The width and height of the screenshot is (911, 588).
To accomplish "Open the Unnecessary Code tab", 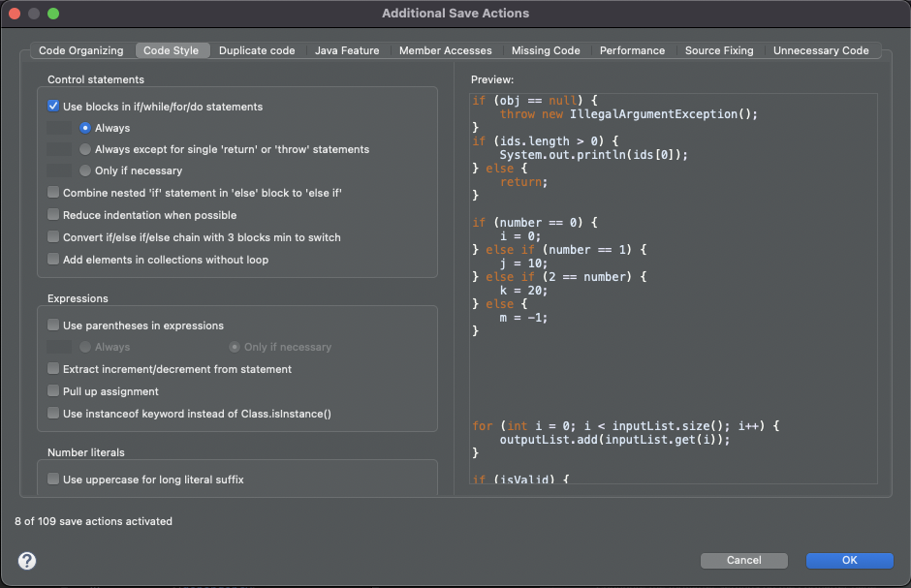I will pos(821,50).
